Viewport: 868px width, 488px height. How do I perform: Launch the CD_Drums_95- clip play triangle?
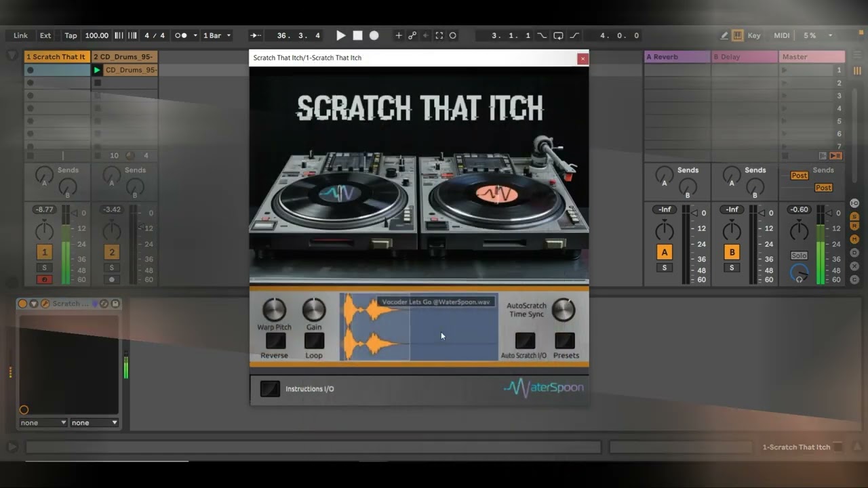click(97, 70)
